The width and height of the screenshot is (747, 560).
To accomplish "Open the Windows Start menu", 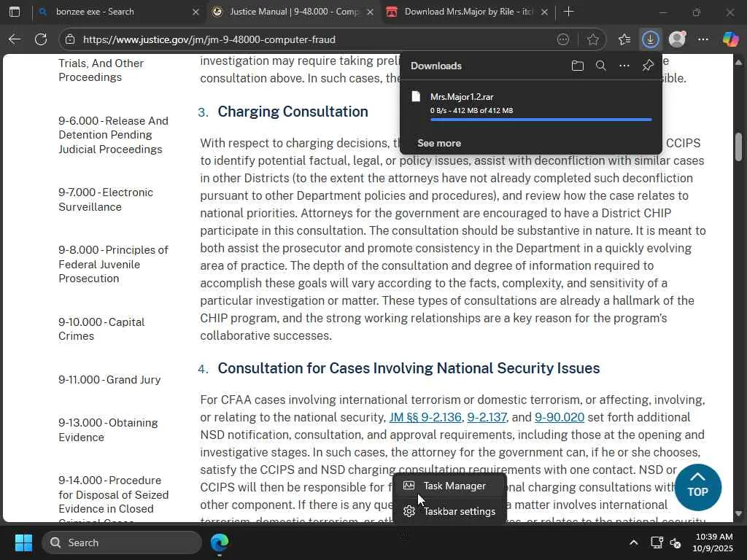I will [23, 542].
